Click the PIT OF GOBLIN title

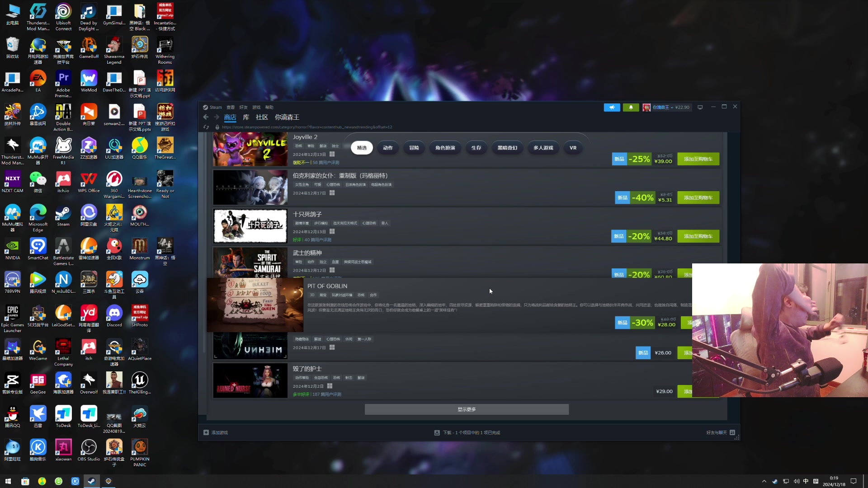point(327,286)
